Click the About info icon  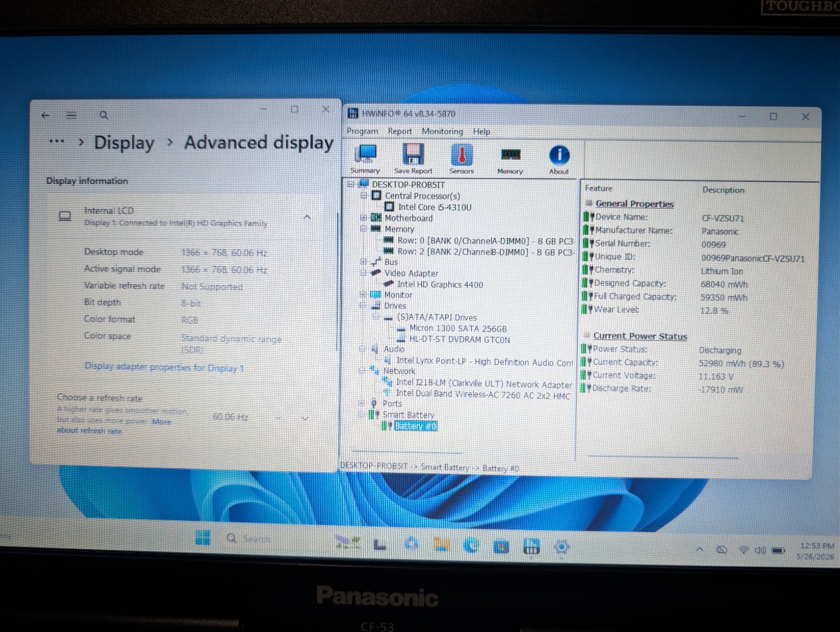[x=559, y=160]
